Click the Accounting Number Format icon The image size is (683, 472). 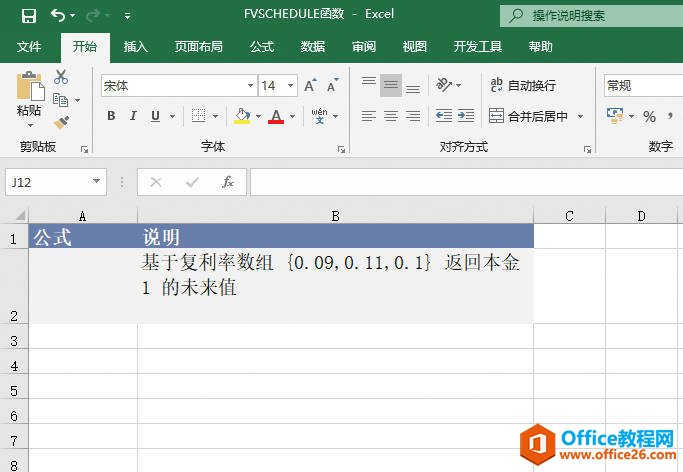point(615,116)
